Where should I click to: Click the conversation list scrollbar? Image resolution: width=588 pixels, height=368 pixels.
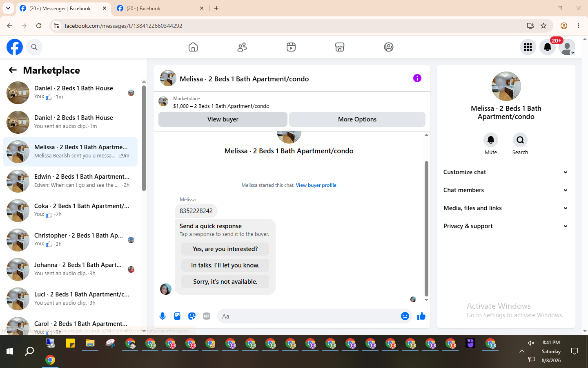pyautogui.click(x=144, y=138)
